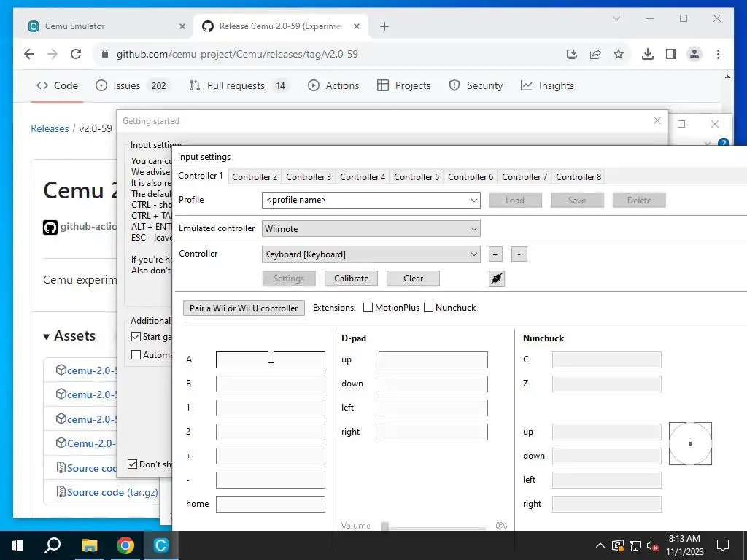Open the Releases breadcrumb link
Screen dimensions: 747x560
click(50, 128)
